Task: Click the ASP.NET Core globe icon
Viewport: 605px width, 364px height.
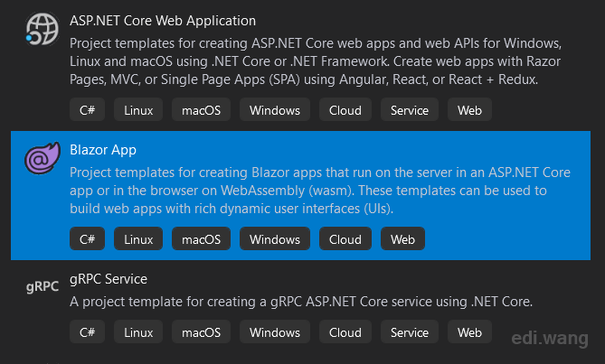Action: pyautogui.click(x=43, y=29)
